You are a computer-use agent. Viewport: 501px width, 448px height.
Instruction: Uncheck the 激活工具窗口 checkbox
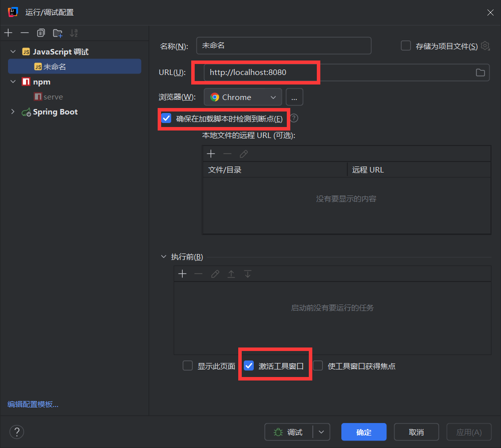(249, 365)
